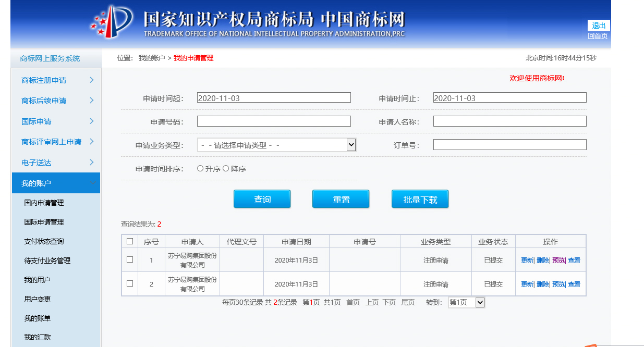The width and height of the screenshot is (644, 347).
Task: Check the checkbox for row 1
Action: 130,259
